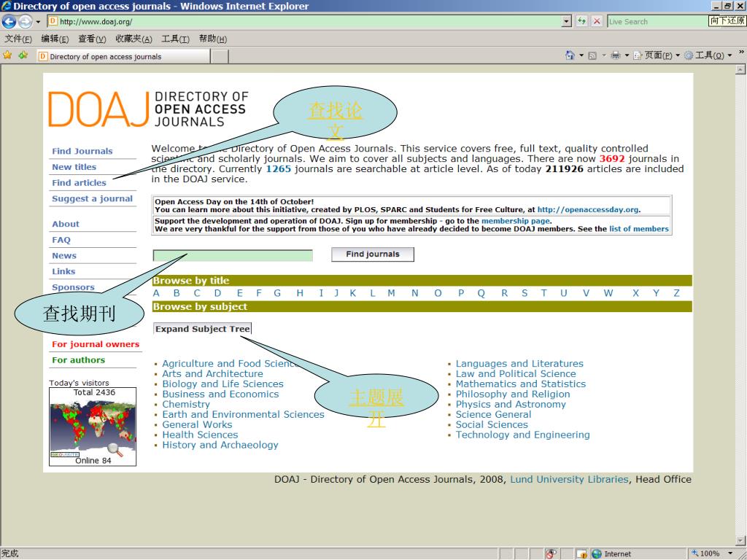This screenshot has width=747, height=560.
Task: Expand the command bar overflow chevron
Action: [741, 52]
